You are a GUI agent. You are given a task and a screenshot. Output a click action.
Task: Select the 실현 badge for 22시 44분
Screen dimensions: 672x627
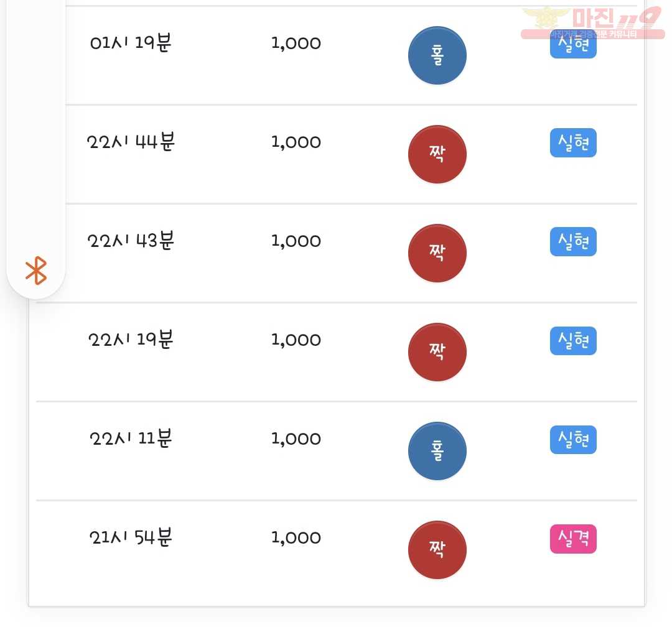coord(573,142)
